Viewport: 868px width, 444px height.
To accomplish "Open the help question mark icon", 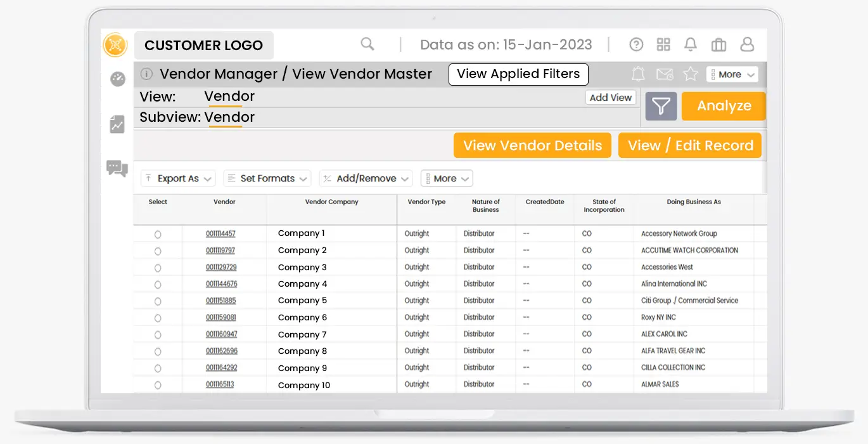I will [x=636, y=44].
